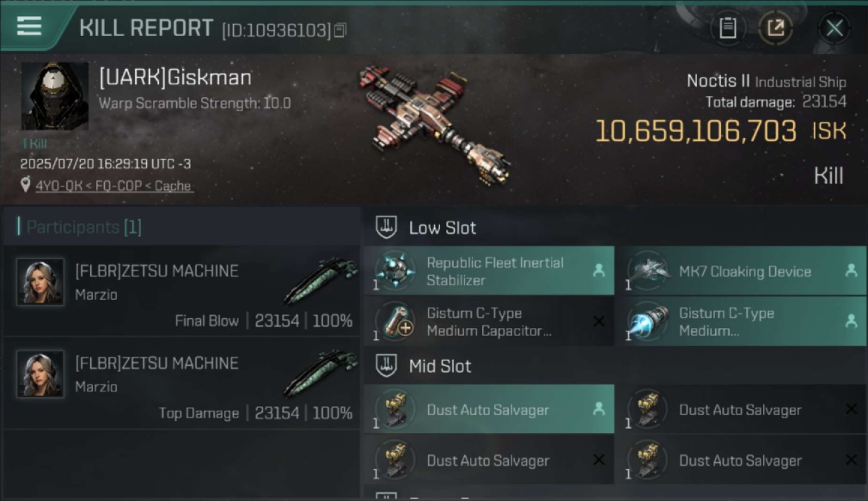Select ZETSU MACHINE Top Damage entry
Screen dimensions: 868x501
(182, 383)
